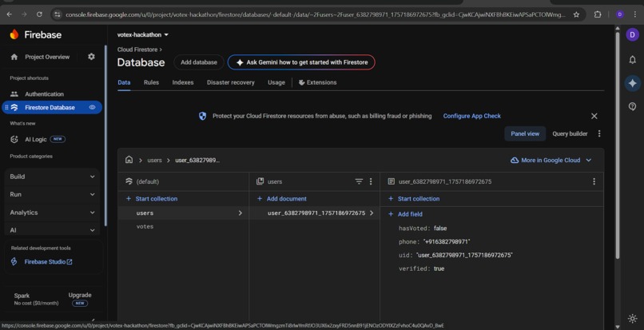
Task: Reload the page with refresh icon
Action: click(x=39, y=14)
